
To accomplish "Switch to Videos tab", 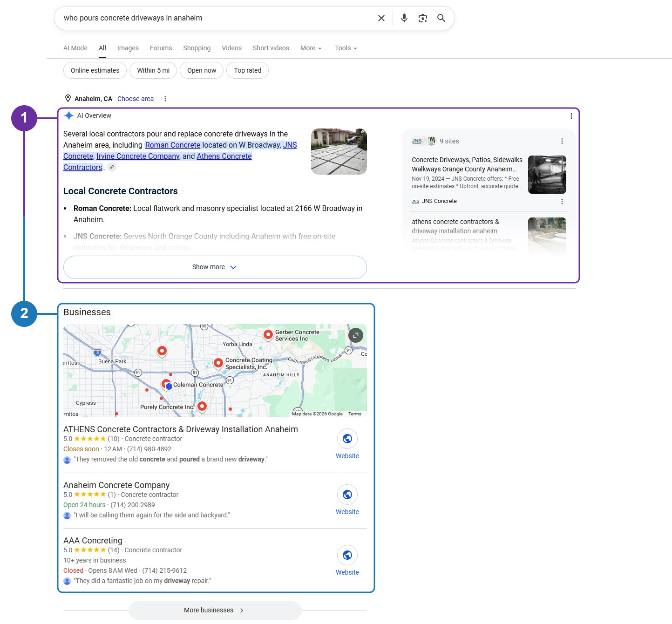I will 231,48.
